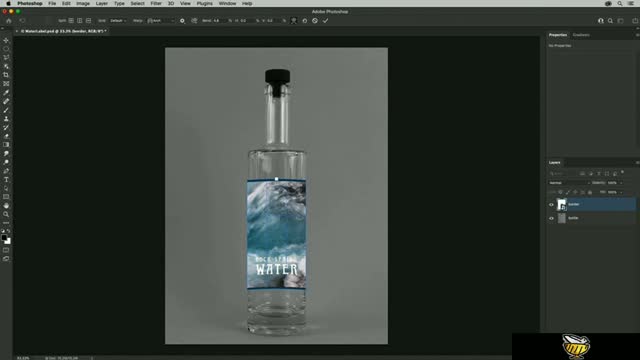Open the Grid dropdown set to Default
The width and height of the screenshot is (640, 360).
(x=118, y=20)
